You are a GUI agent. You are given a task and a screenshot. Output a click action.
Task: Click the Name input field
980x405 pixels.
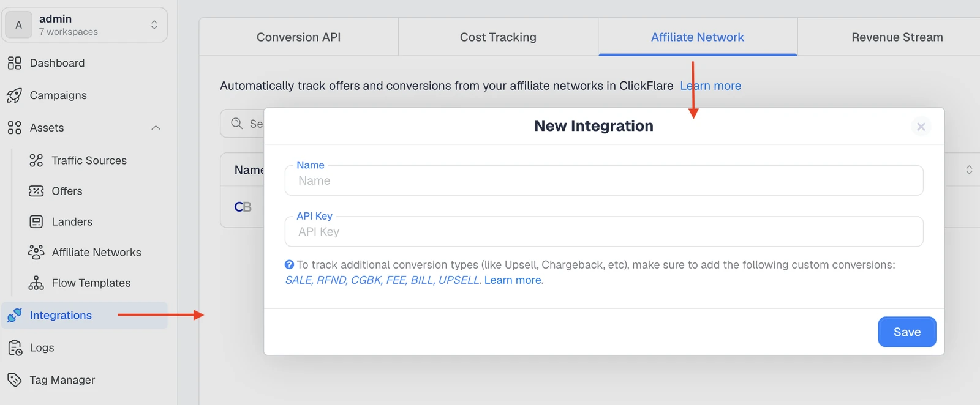(604, 180)
